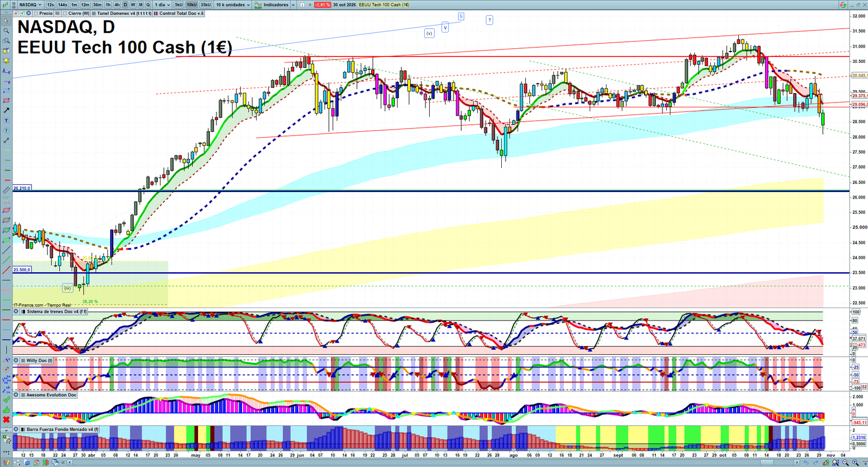
Task: Click the list settings icon after Precio
Action: (x=58, y=13)
